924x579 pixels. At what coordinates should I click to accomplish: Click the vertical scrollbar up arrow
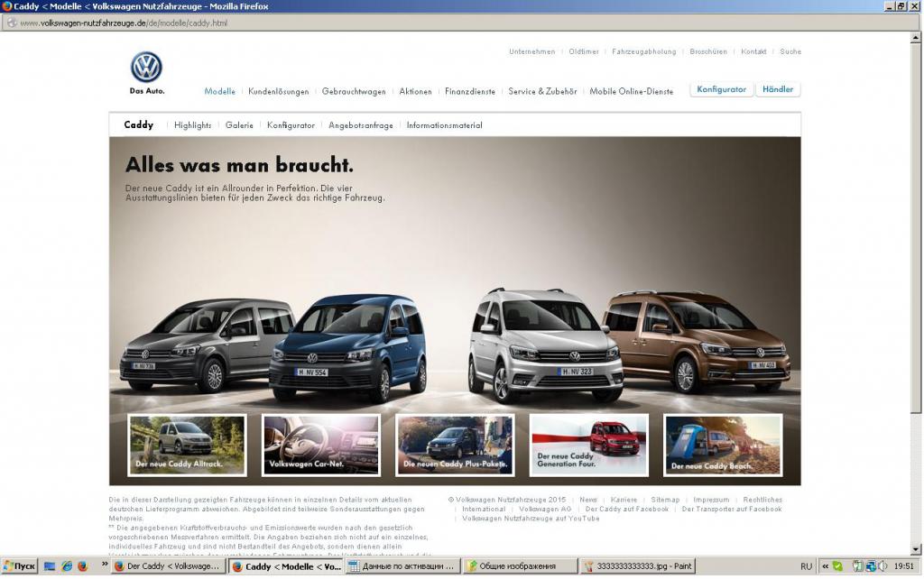[915, 37]
